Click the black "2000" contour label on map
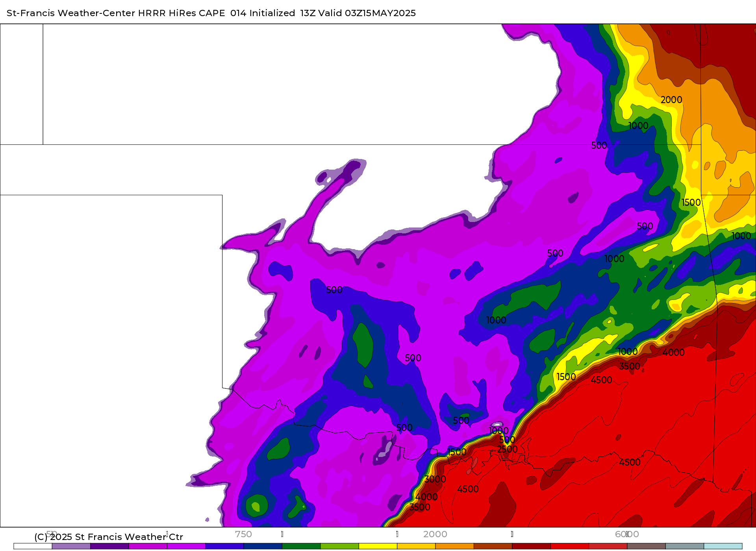756x551 pixels. coord(671,100)
